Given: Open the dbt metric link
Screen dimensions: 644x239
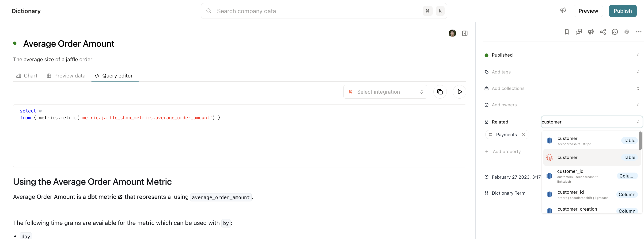Looking at the screenshot, I should coord(102,197).
